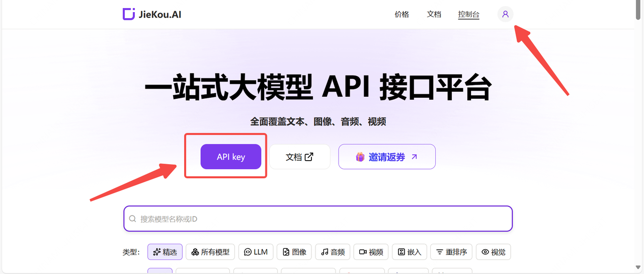Click the 类型: label
The image size is (644, 274).
click(131, 252)
